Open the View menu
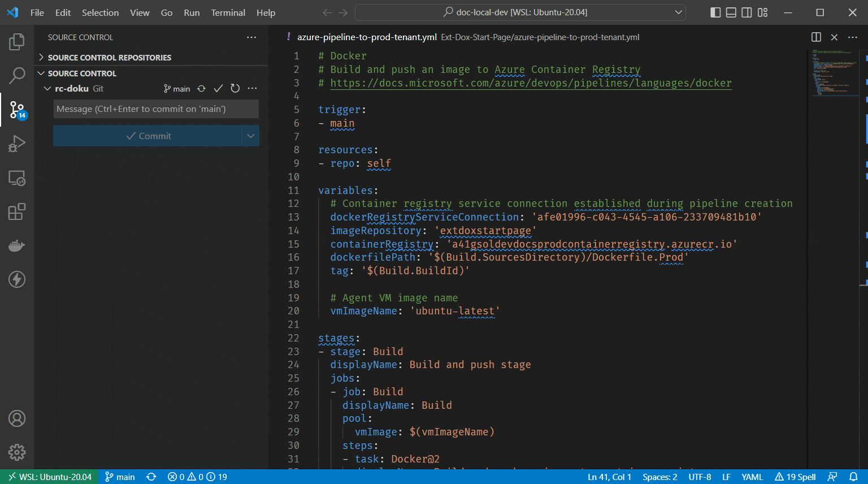This screenshot has width=868, height=484. (140, 12)
